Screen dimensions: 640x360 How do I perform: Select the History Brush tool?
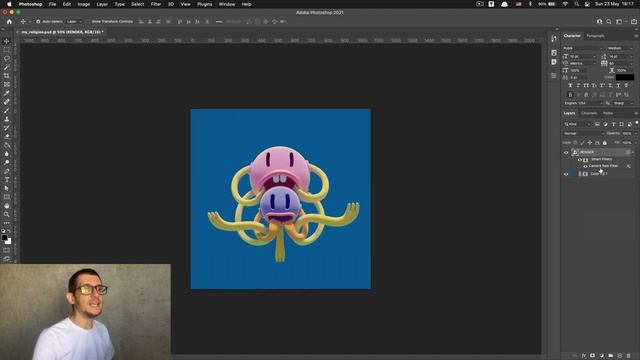(7, 128)
